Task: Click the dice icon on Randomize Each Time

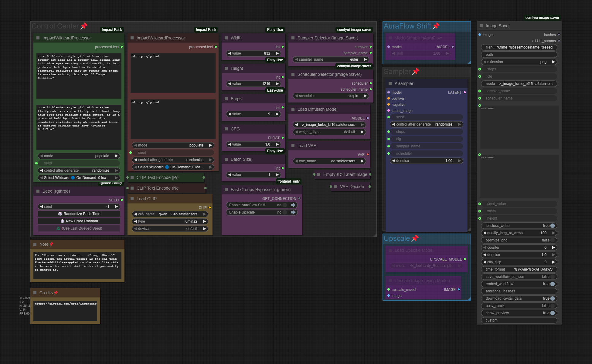Action: click(60, 214)
